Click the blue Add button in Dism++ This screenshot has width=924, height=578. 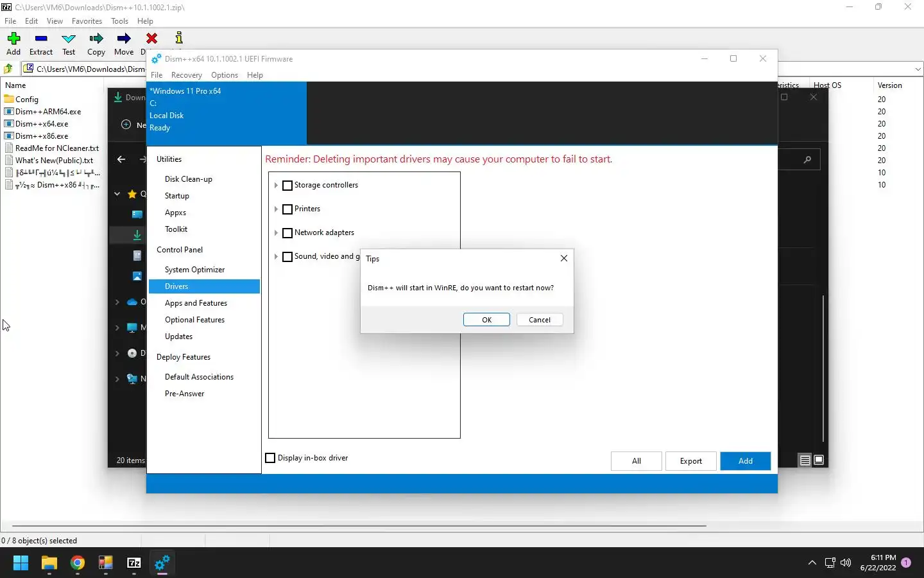pos(746,461)
